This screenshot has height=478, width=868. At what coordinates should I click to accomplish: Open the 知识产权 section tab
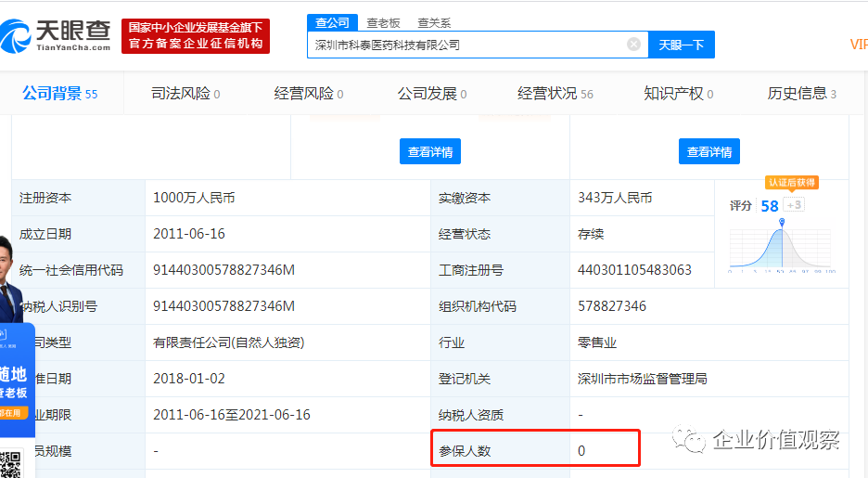678,94
